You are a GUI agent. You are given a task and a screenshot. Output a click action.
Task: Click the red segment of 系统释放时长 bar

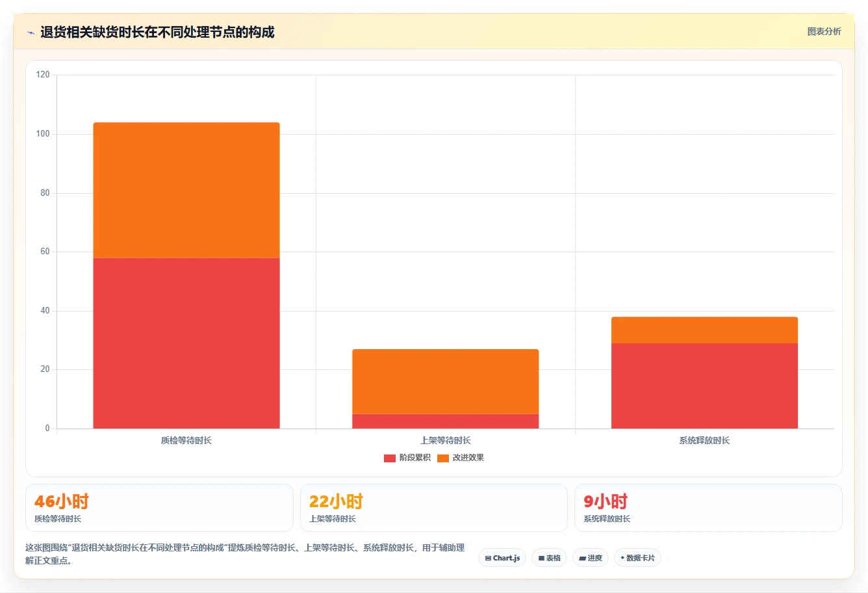(704, 386)
